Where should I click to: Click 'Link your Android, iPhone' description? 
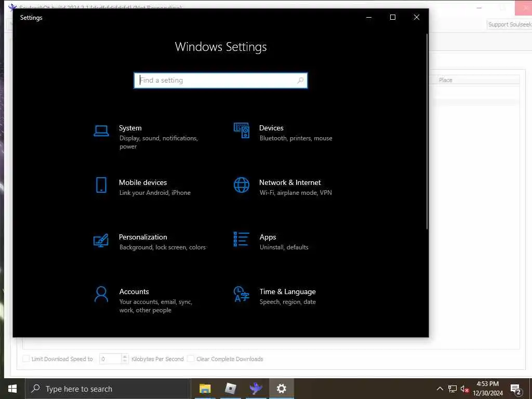155,193
